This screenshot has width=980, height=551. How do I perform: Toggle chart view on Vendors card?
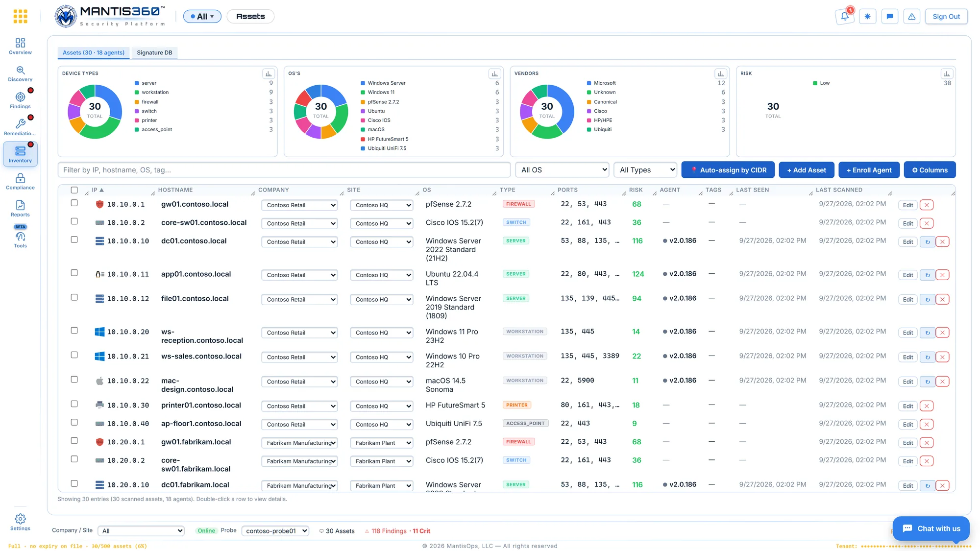pyautogui.click(x=721, y=74)
